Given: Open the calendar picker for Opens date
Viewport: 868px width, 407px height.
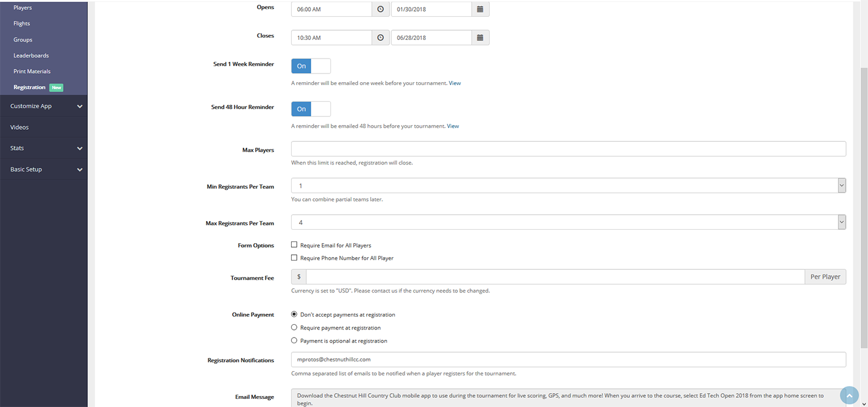Looking at the screenshot, I should 480,9.
